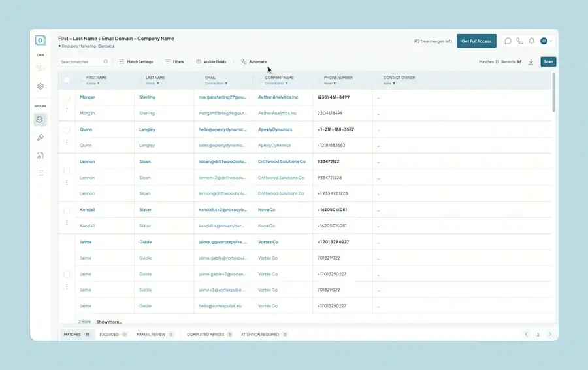Open the three-dot menu for Jaime Gable group
The height and width of the screenshot is (370, 588).
coord(67,287)
